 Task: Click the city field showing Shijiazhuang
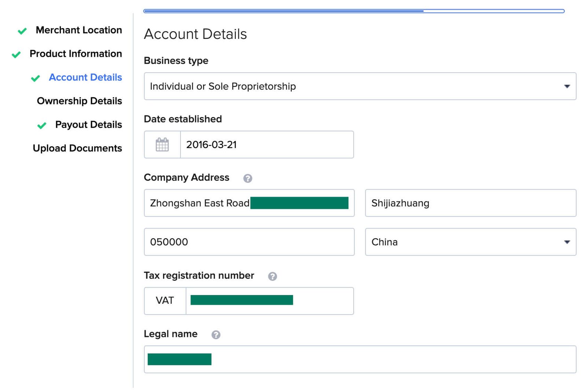tap(471, 203)
